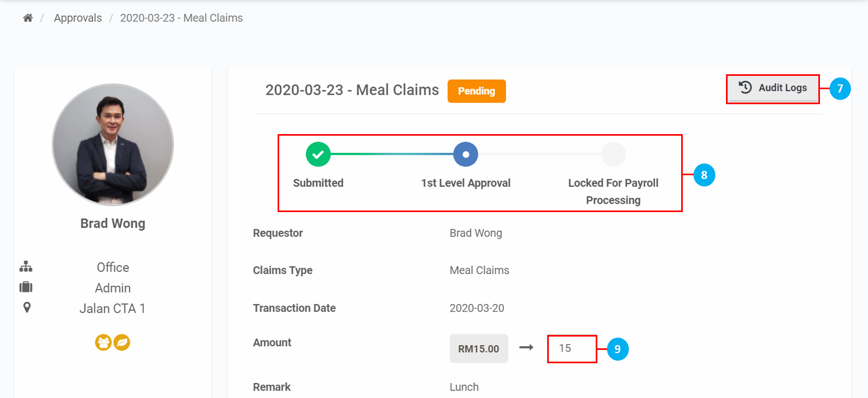The height and width of the screenshot is (398, 868).
Task: Click the green Submitted checkmark step
Action: (318, 154)
